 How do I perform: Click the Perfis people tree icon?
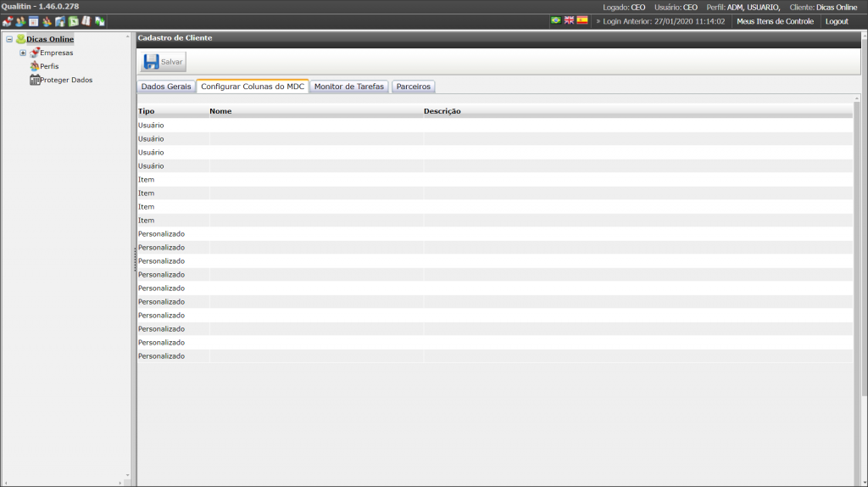[x=34, y=66]
